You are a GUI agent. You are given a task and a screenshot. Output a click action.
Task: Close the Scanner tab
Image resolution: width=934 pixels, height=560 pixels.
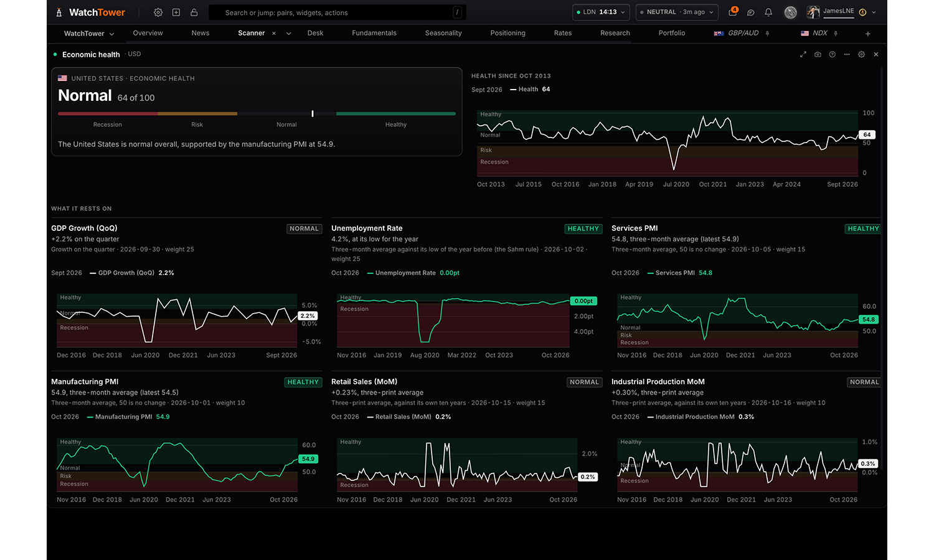[274, 34]
